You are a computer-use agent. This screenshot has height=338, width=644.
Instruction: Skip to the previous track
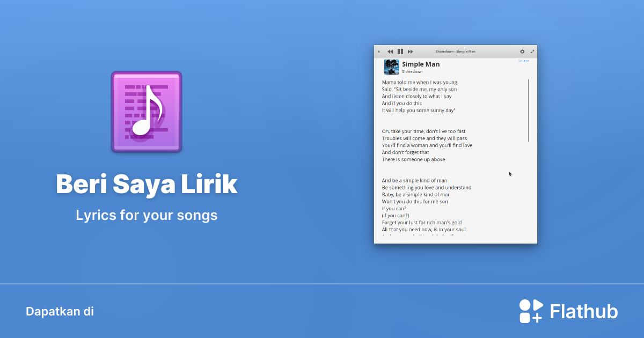point(390,52)
